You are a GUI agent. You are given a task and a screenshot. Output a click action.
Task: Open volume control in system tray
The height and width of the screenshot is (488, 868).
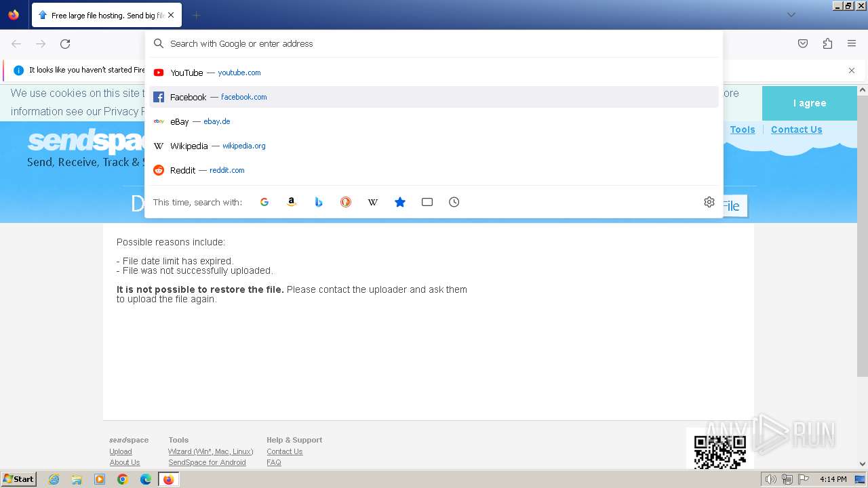770,479
